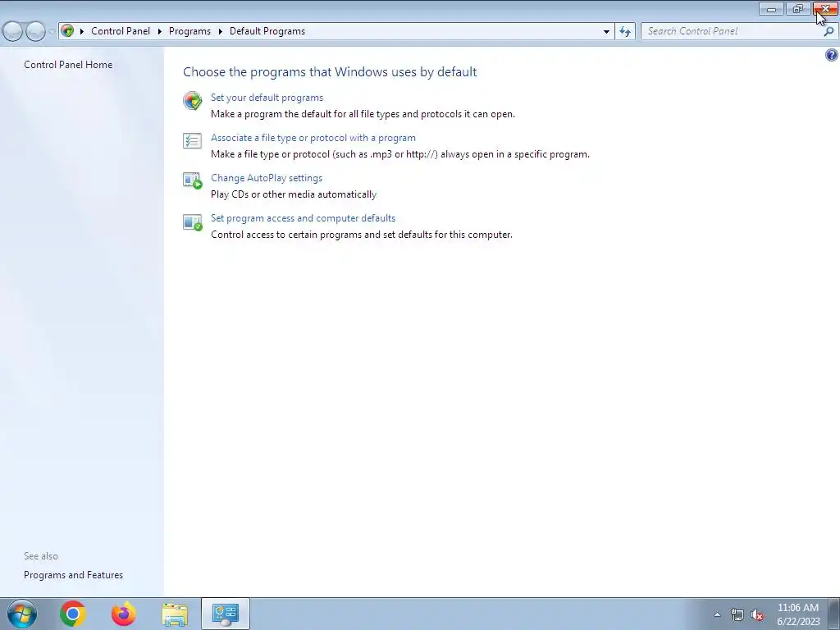The width and height of the screenshot is (840, 630).
Task: Select the Default Programs breadcrumb
Action: (x=267, y=31)
